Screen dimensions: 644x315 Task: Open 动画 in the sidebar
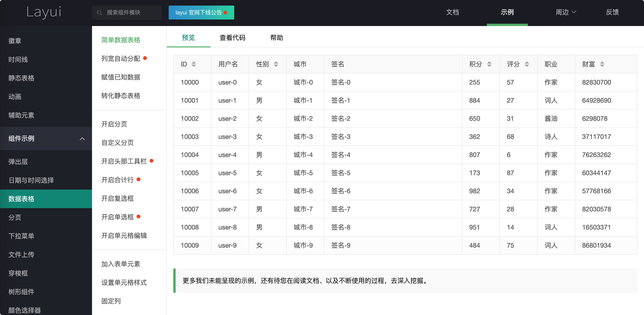tap(46, 97)
